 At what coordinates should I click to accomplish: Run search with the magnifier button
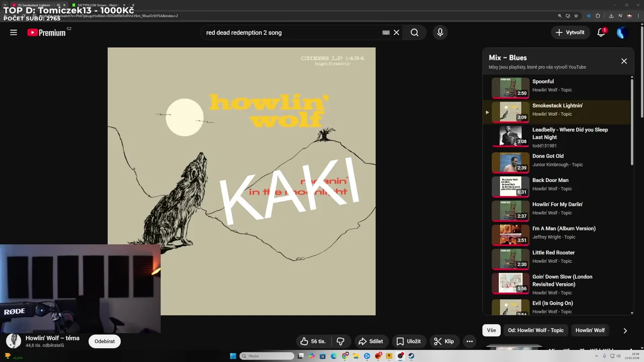tap(415, 33)
